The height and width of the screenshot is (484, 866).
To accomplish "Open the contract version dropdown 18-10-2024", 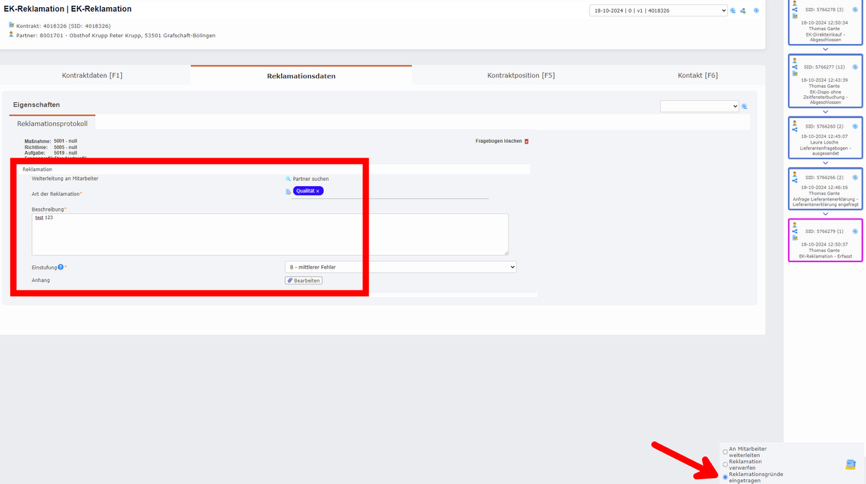I will (657, 11).
